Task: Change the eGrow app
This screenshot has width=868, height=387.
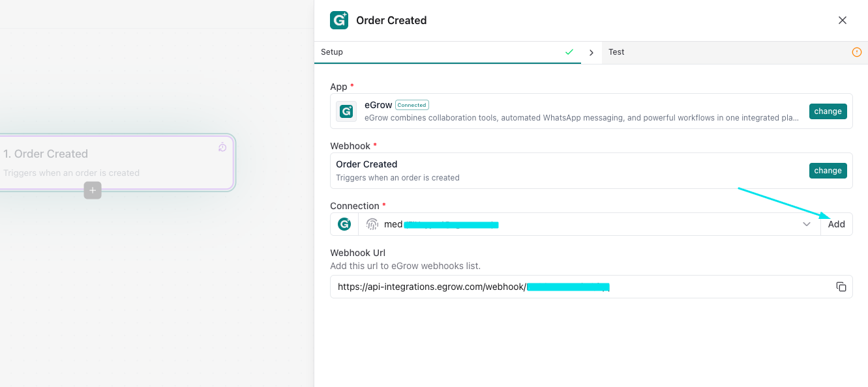Action: pyautogui.click(x=828, y=111)
